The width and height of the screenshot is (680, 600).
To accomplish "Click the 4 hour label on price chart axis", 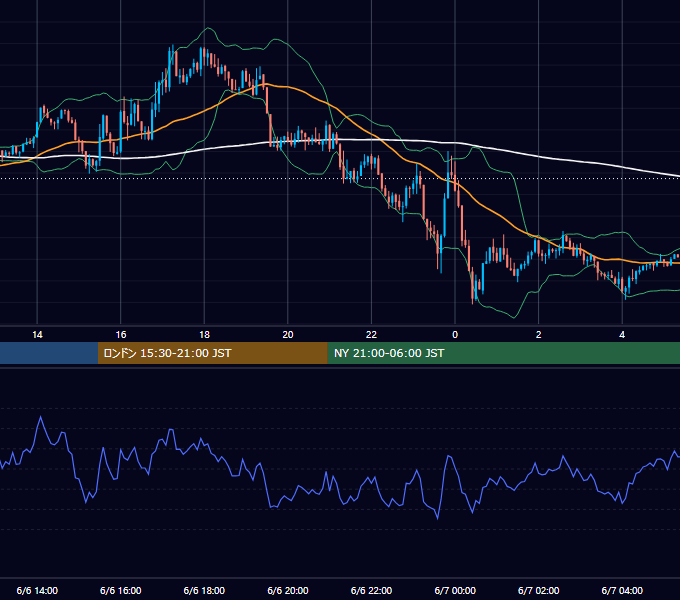I will tap(622, 335).
